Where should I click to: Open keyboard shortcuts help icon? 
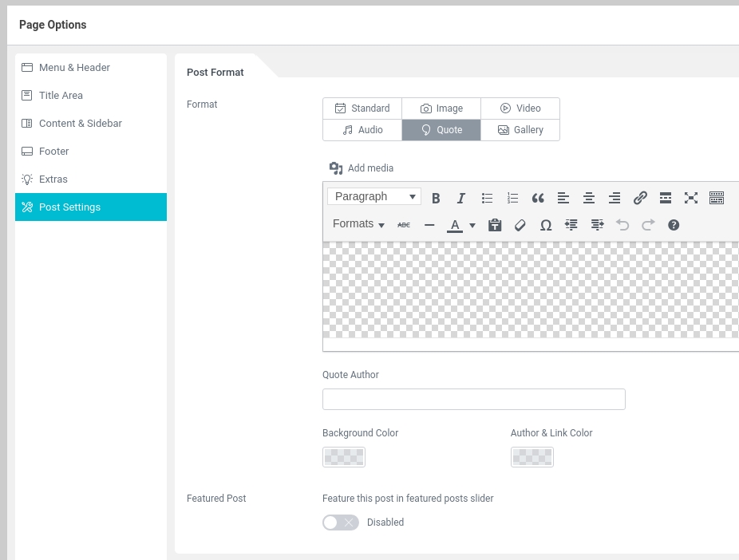[674, 225]
